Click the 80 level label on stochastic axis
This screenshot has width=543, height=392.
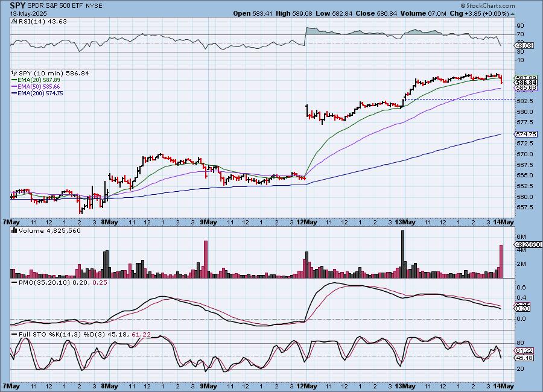point(520,343)
